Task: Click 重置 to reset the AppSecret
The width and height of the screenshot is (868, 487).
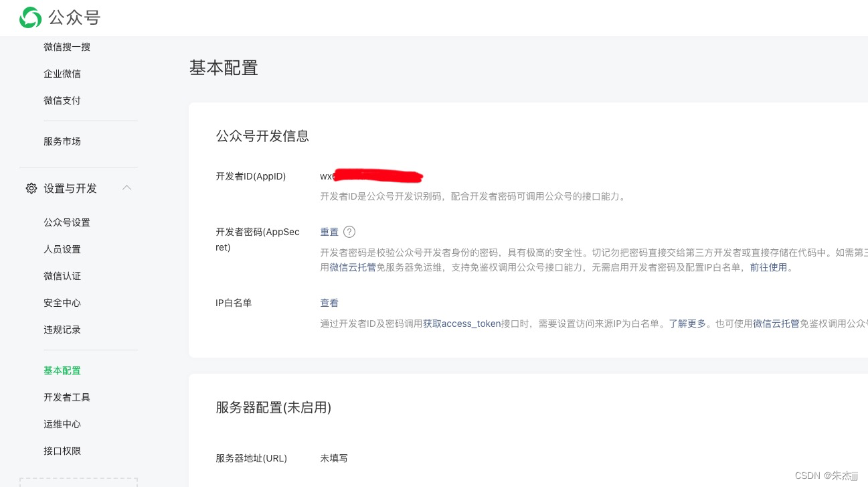Action: tap(329, 232)
